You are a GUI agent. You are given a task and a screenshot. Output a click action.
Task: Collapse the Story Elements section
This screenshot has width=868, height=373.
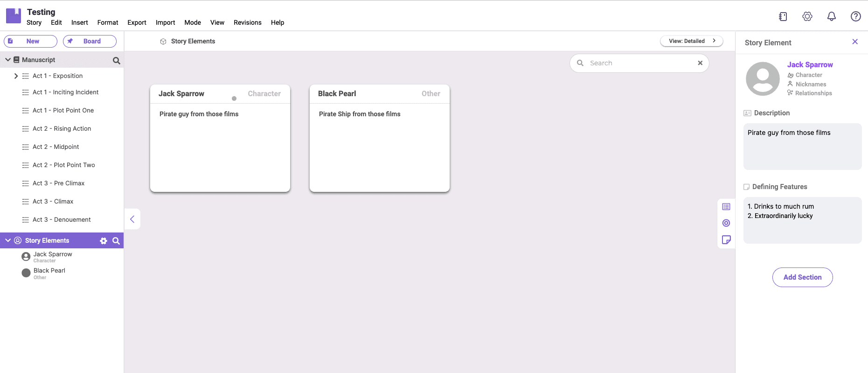click(x=8, y=240)
